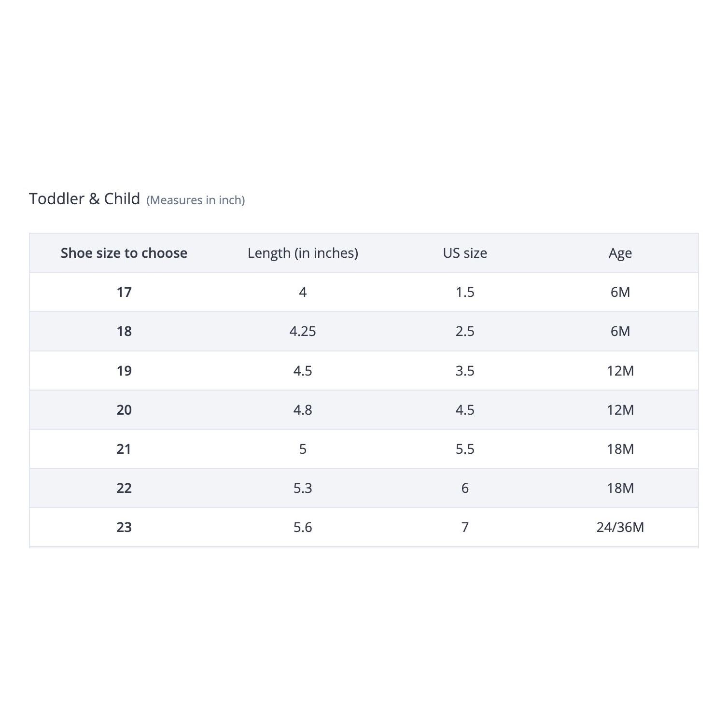Click the US size 1.5 cell
This screenshot has height=728, width=728.
(x=465, y=292)
